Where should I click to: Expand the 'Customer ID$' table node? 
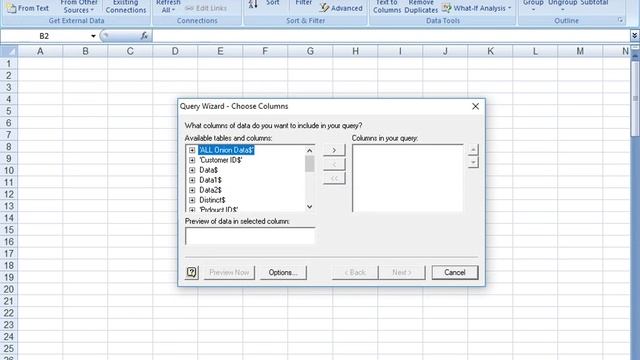(x=192, y=160)
